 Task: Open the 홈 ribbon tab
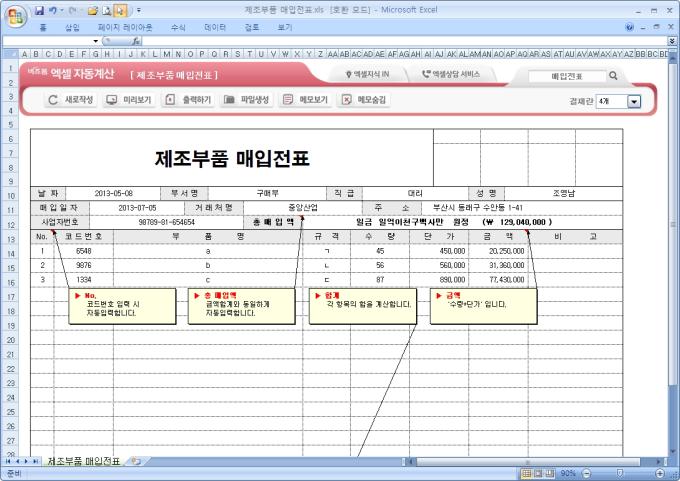point(43,28)
